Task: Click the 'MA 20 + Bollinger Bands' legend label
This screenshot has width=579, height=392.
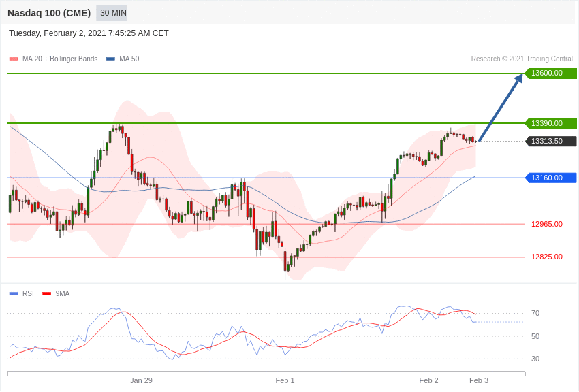Action: 60,59
